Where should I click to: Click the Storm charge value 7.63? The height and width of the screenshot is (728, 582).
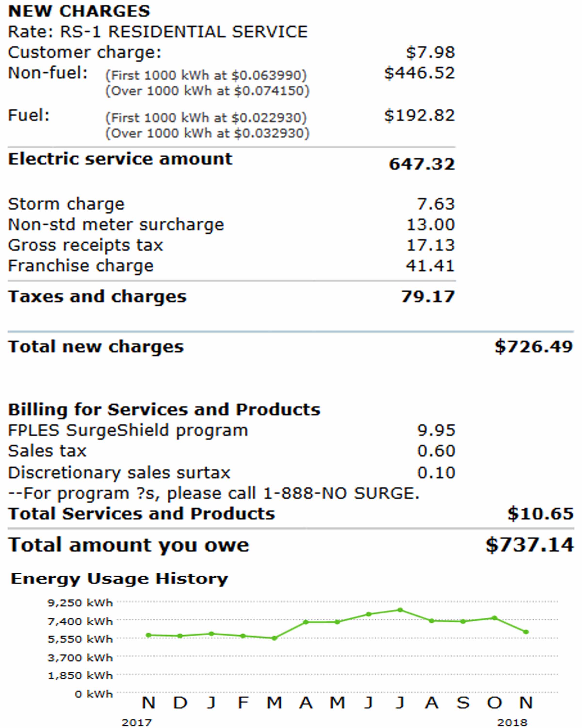[436, 204]
